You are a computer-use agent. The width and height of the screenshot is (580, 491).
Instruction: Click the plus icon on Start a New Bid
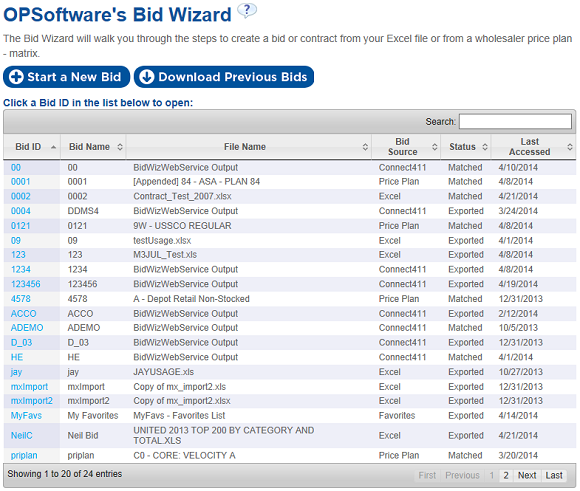click(16, 77)
